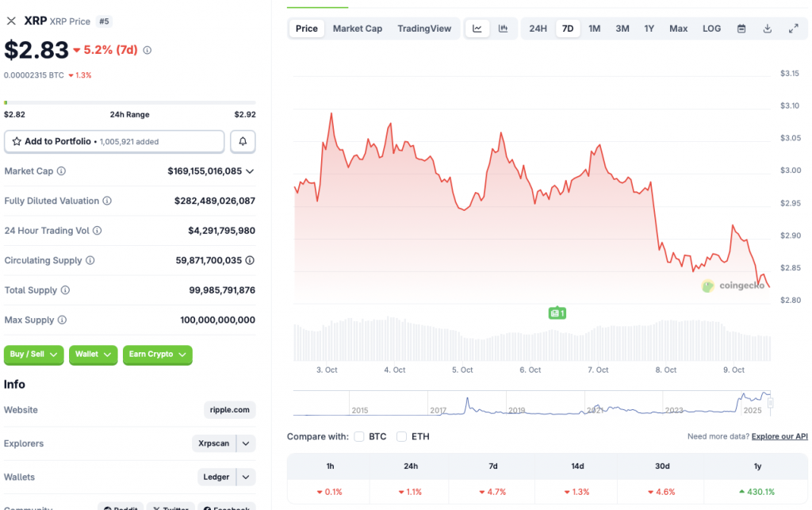Open the Explorers Xrpscan dropdown

click(x=246, y=443)
